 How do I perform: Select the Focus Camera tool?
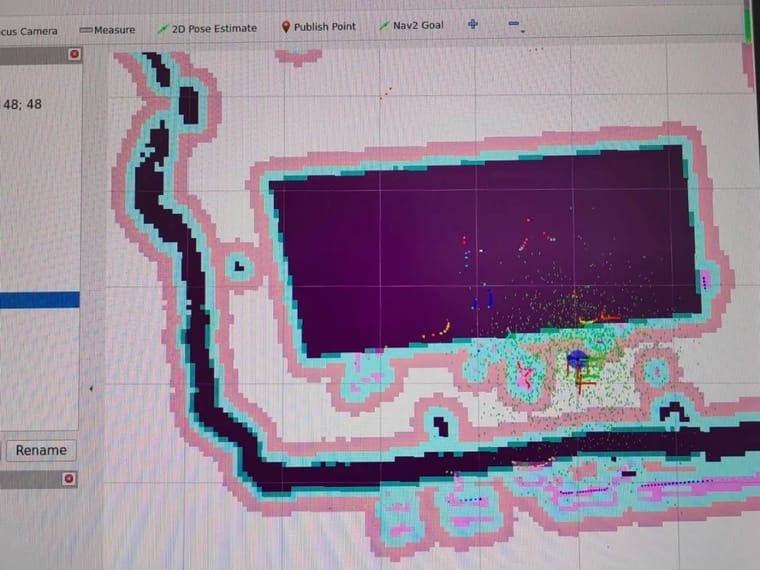point(28,31)
